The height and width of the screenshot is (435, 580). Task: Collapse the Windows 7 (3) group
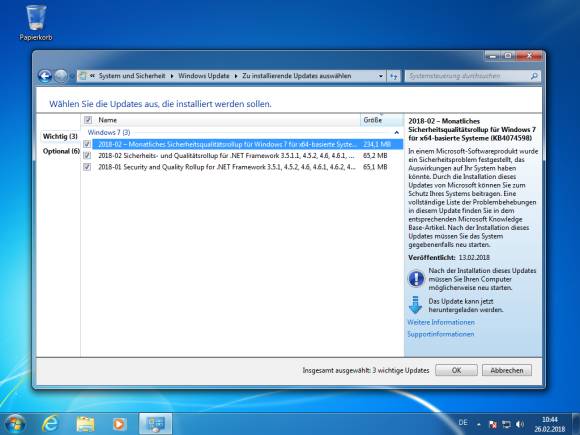pos(397,132)
